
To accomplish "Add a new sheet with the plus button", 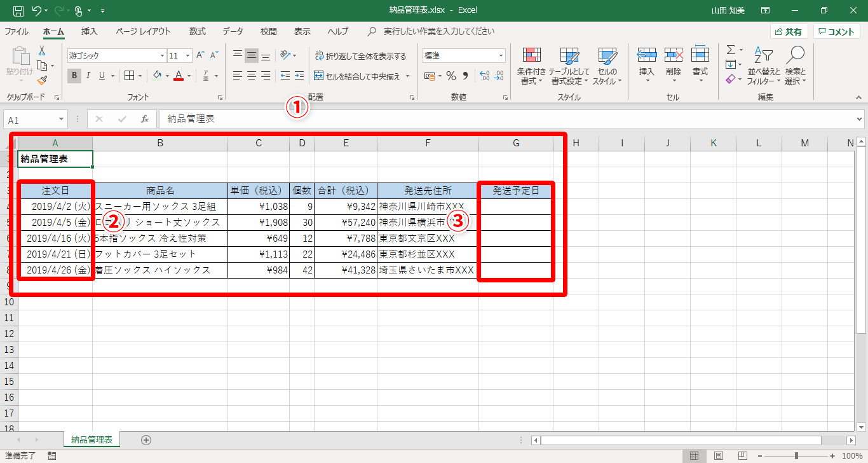I will (x=146, y=439).
